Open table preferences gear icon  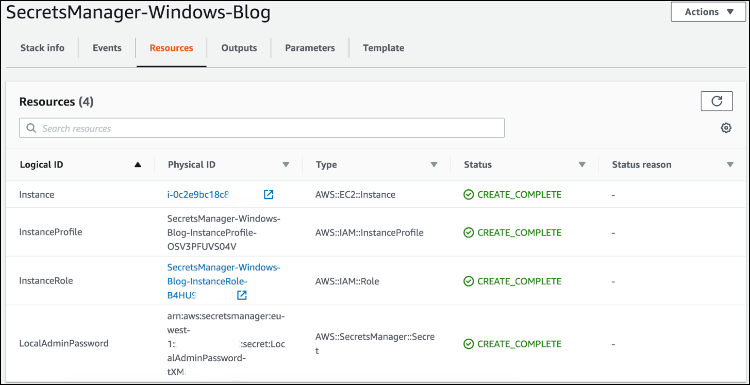click(726, 128)
